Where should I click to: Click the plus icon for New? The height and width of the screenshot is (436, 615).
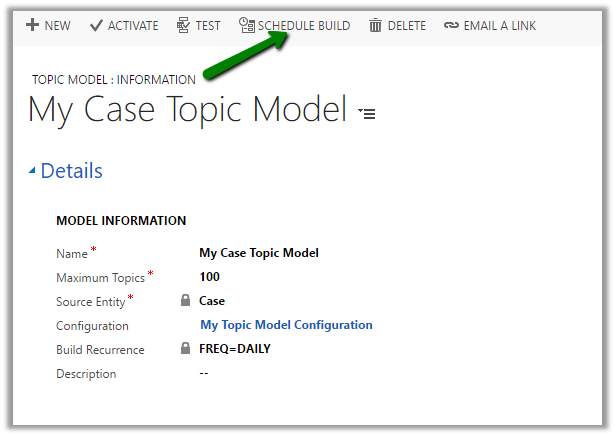click(32, 25)
